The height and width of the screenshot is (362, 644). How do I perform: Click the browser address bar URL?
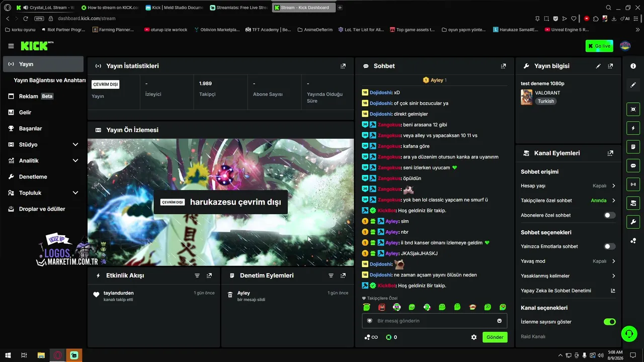coord(87,19)
